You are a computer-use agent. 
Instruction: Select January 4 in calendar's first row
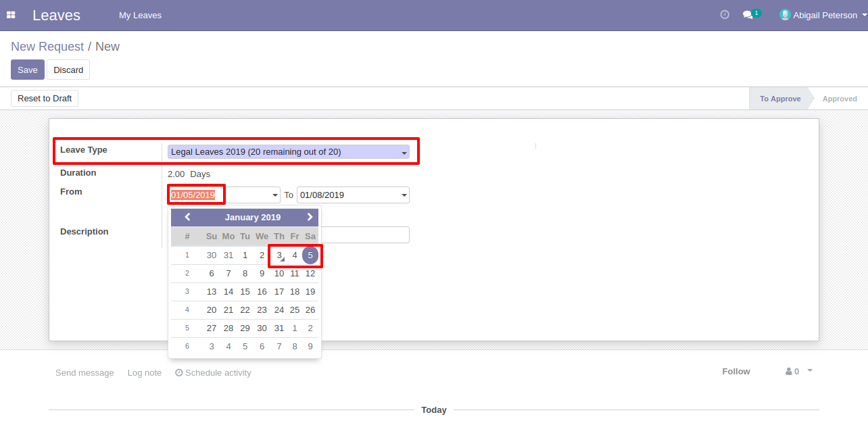(x=295, y=255)
